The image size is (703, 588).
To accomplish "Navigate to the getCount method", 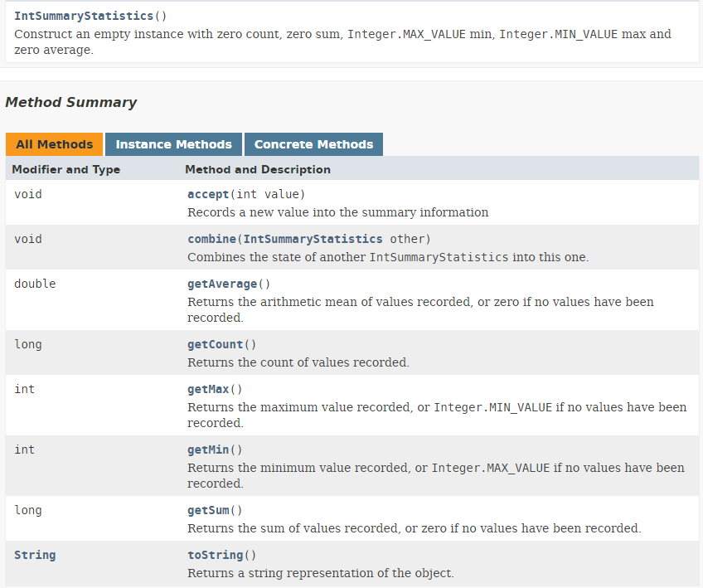I will pyautogui.click(x=215, y=344).
